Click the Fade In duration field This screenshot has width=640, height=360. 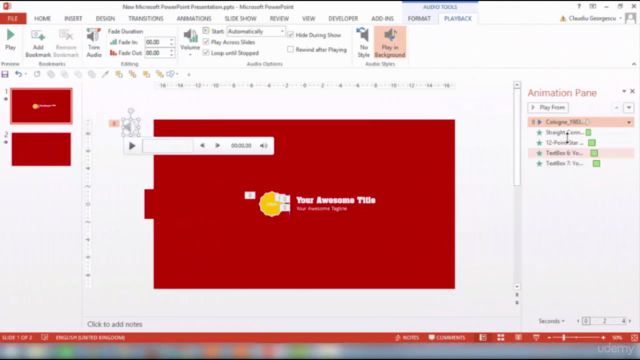(156, 42)
